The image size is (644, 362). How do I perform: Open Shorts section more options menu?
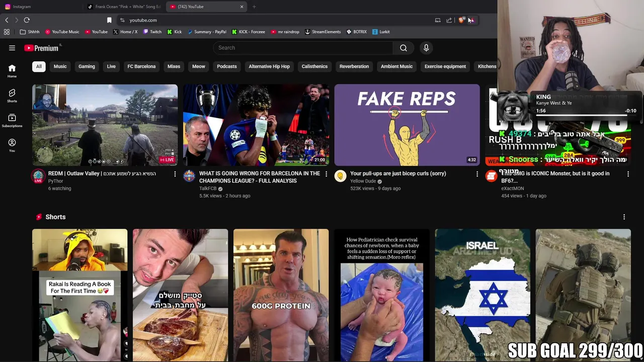pyautogui.click(x=624, y=217)
